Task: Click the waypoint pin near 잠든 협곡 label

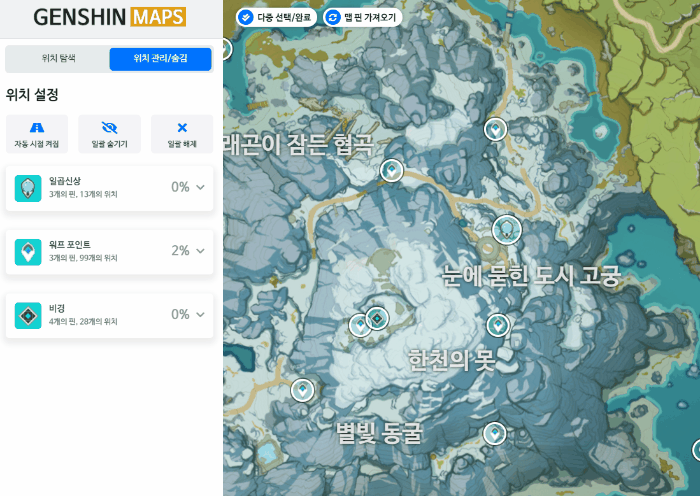Action: pyautogui.click(x=392, y=171)
